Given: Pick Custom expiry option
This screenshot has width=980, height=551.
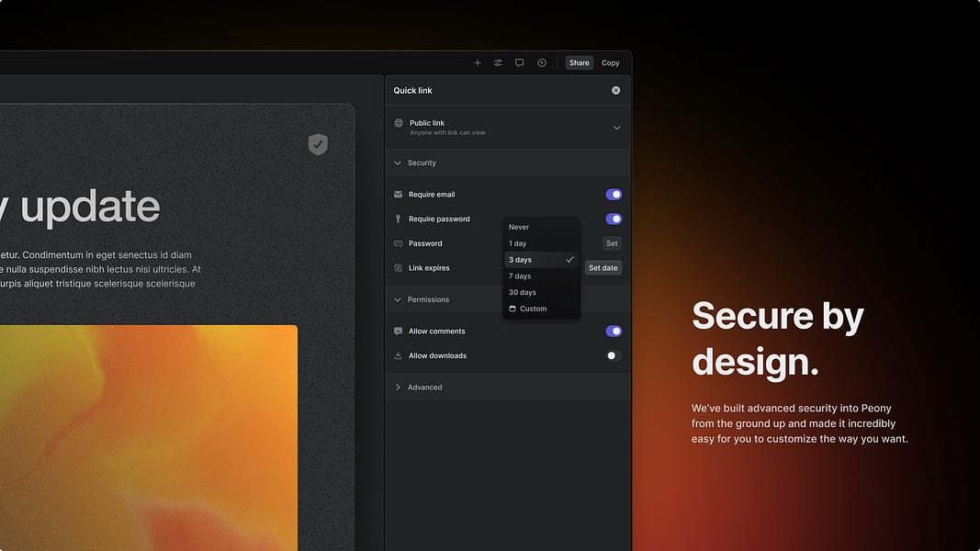Looking at the screenshot, I should (541, 309).
